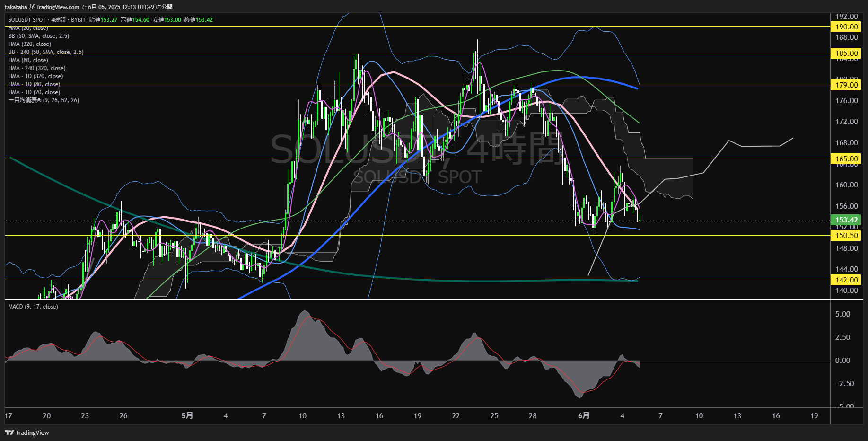
Task: Click the 高値154.60 value in header
Action: point(135,20)
